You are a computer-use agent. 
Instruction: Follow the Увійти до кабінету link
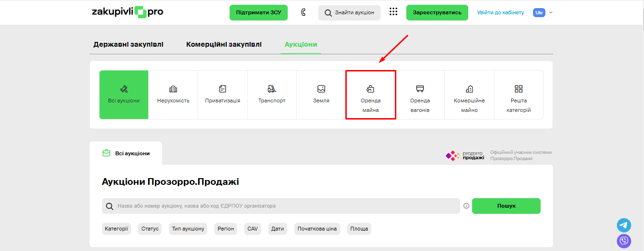point(501,12)
